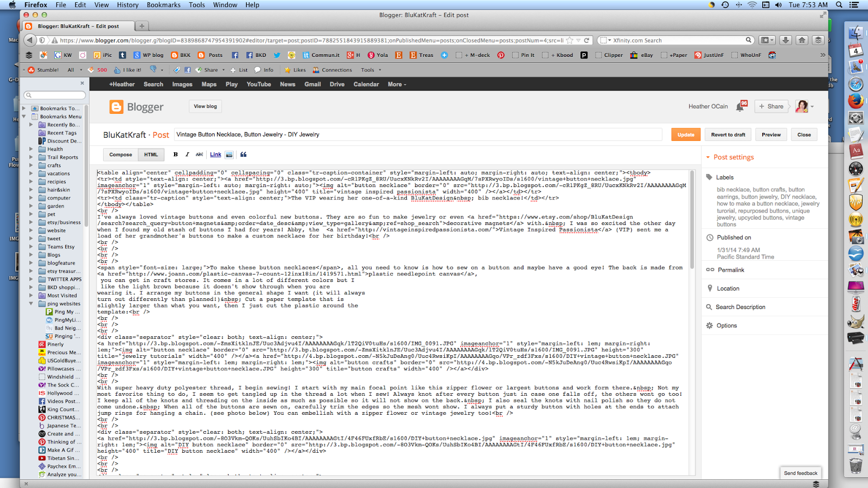Open the Bookmarks menu in menu bar
The height and width of the screenshot is (488, 868).
pos(163,5)
